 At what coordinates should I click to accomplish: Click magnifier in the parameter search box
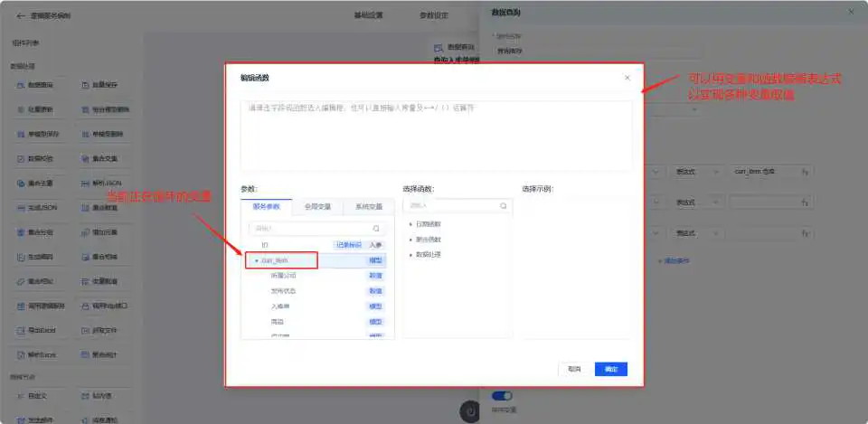pyautogui.click(x=376, y=228)
